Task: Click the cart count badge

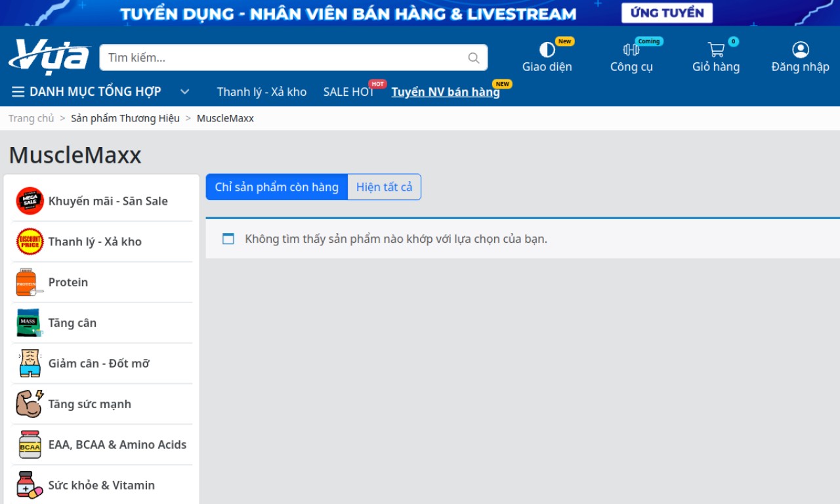Action: pos(733,41)
